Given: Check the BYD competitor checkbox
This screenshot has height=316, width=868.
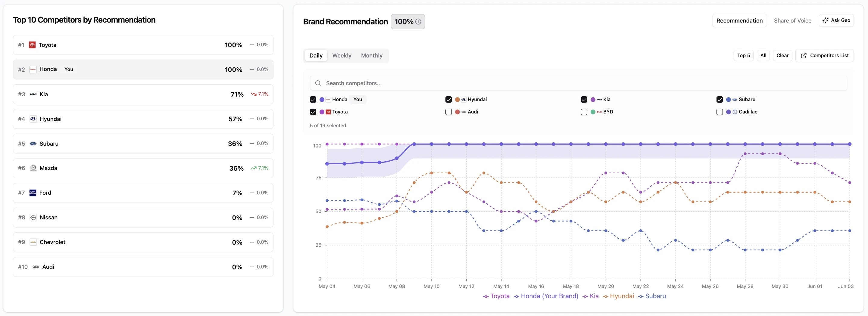Looking at the screenshot, I should pyautogui.click(x=584, y=112).
